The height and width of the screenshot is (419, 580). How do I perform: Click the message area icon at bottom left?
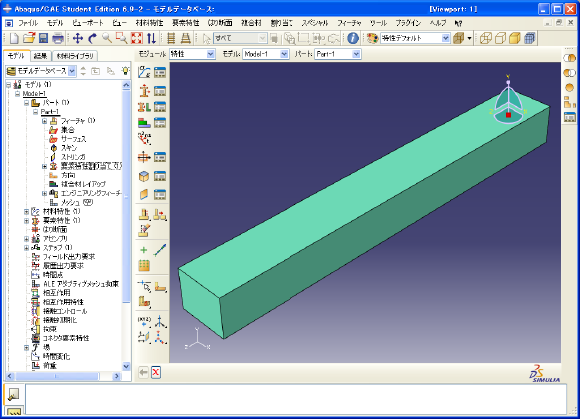tap(13, 394)
